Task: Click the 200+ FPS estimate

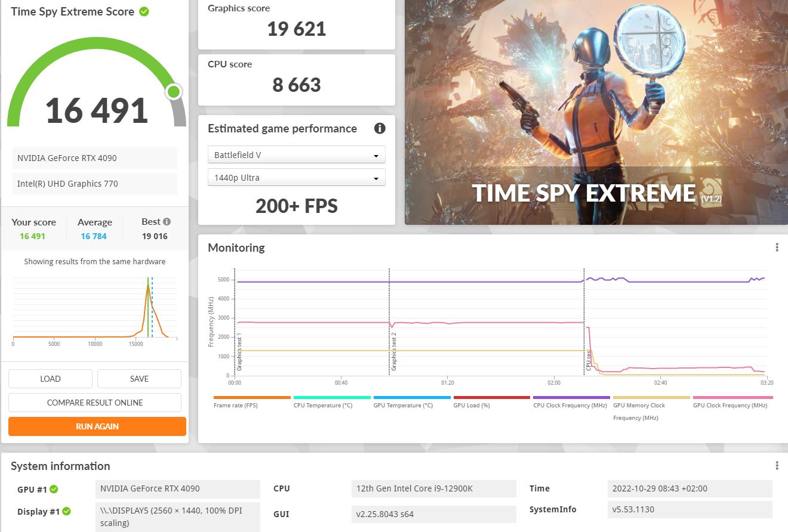Action: click(x=297, y=206)
